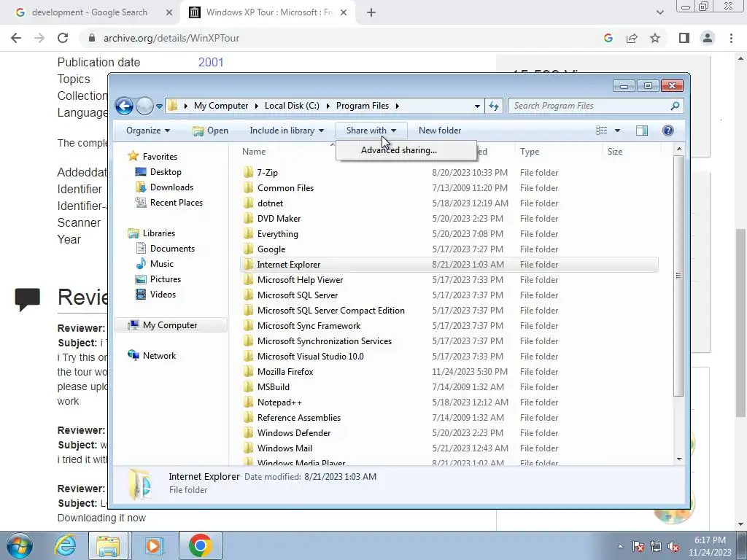Close the Windows XP Tour tab
Screen dimensions: 747x560
tap(344, 12)
